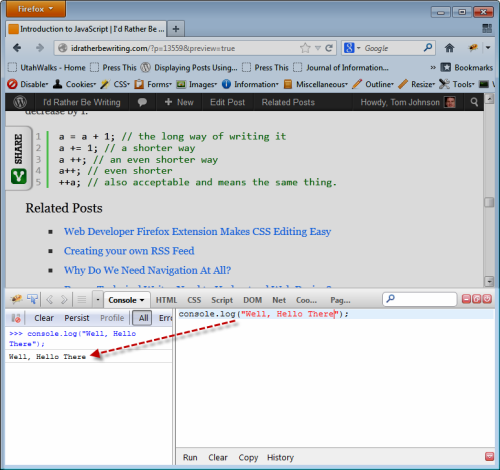Toggle the Firebug command line lines icon

[82, 300]
